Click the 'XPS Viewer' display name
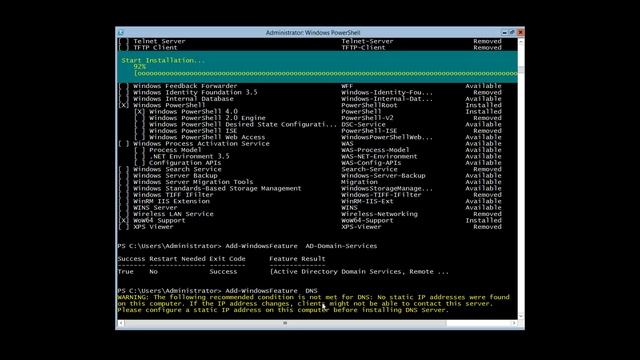640x360 pixels. tap(153, 227)
